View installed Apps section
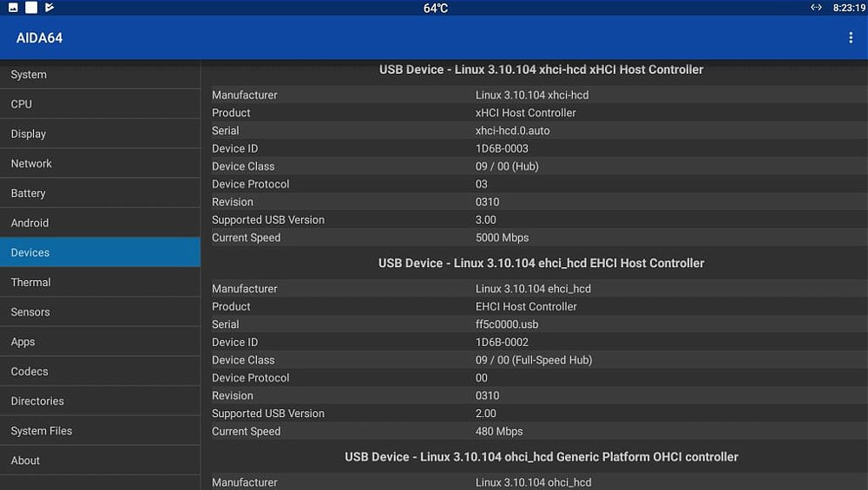 pyautogui.click(x=100, y=342)
